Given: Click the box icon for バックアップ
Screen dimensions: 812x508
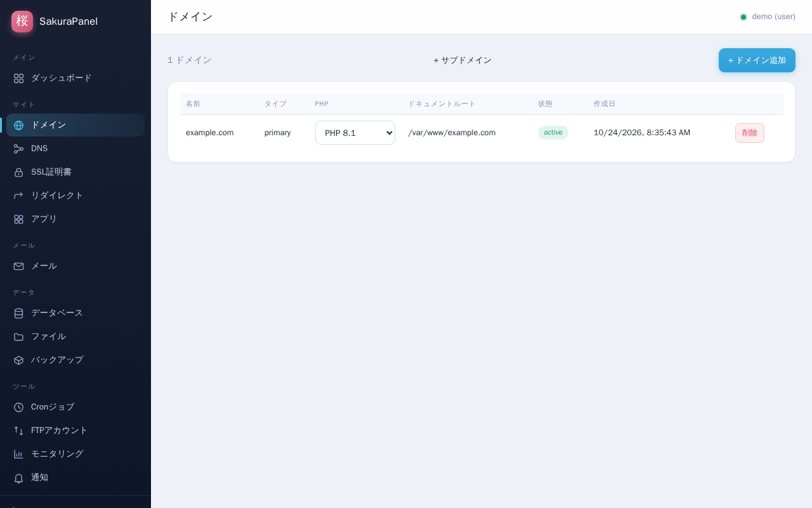Looking at the screenshot, I should (x=18, y=360).
